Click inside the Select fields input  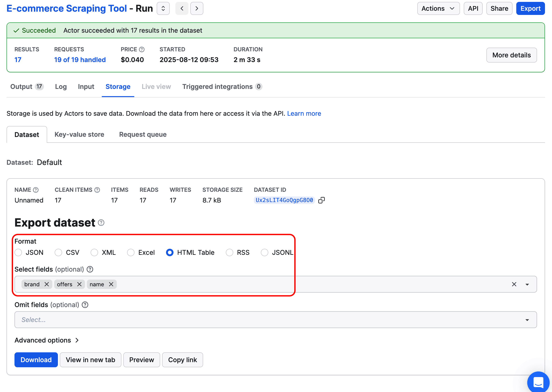(x=276, y=284)
